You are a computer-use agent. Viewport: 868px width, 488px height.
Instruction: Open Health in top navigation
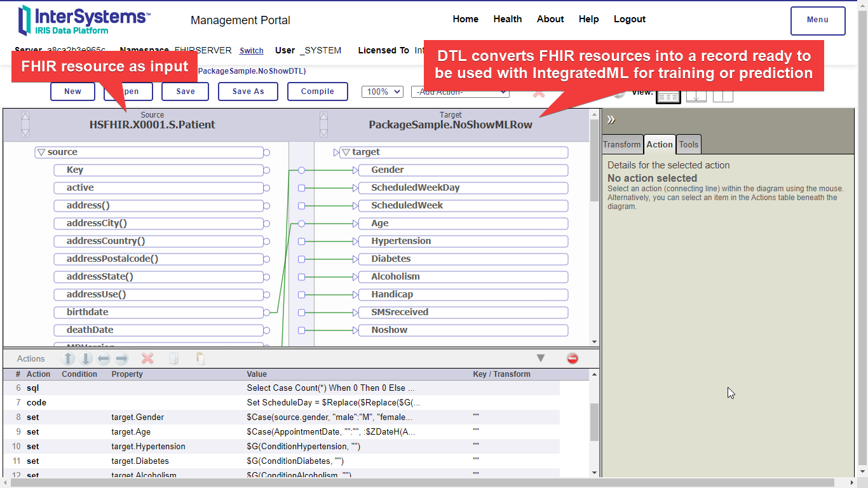508,19
